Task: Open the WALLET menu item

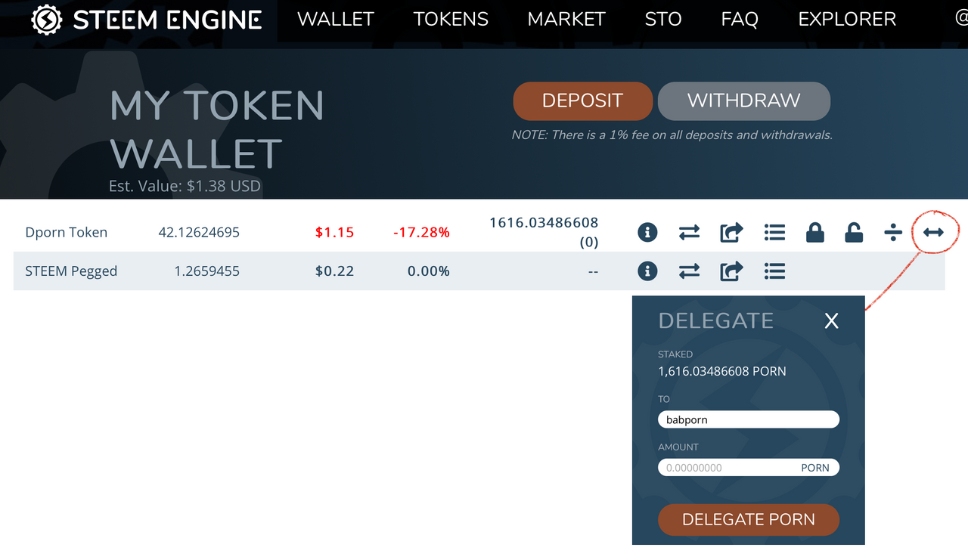Action: tap(336, 20)
